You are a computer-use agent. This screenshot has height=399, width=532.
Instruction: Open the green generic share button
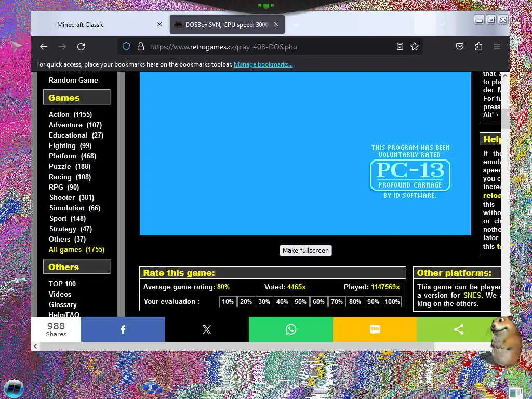coord(459,329)
